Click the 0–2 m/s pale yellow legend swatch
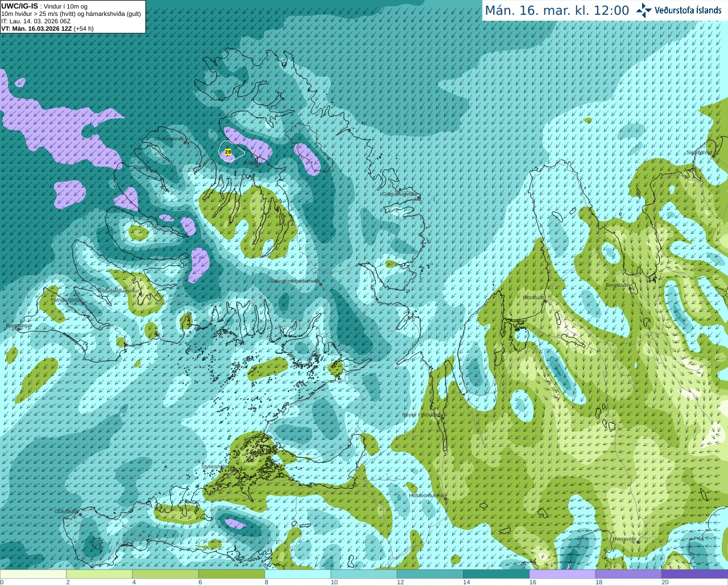728x586 pixels. click(x=33, y=574)
